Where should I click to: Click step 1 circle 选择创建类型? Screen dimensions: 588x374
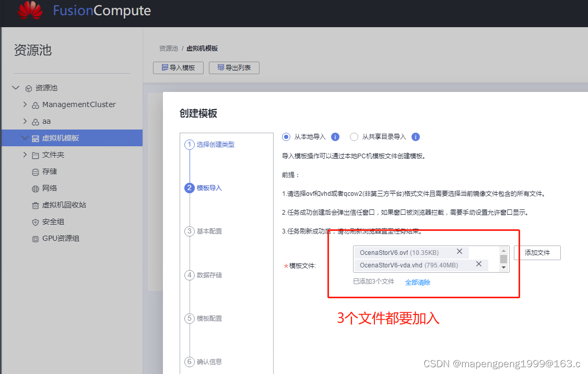click(190, 144)
